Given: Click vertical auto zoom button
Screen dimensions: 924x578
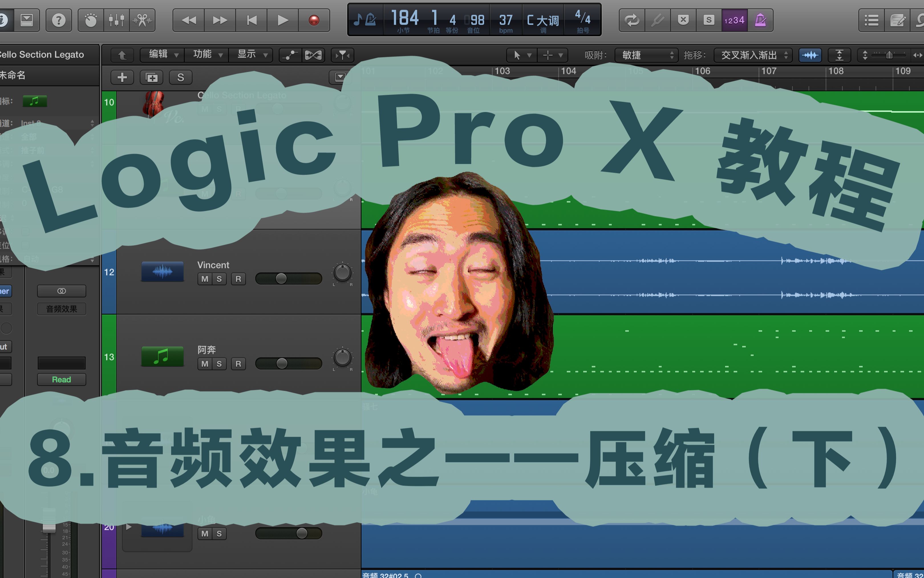Looking at the screenshot, I should [x=839, y=55].
